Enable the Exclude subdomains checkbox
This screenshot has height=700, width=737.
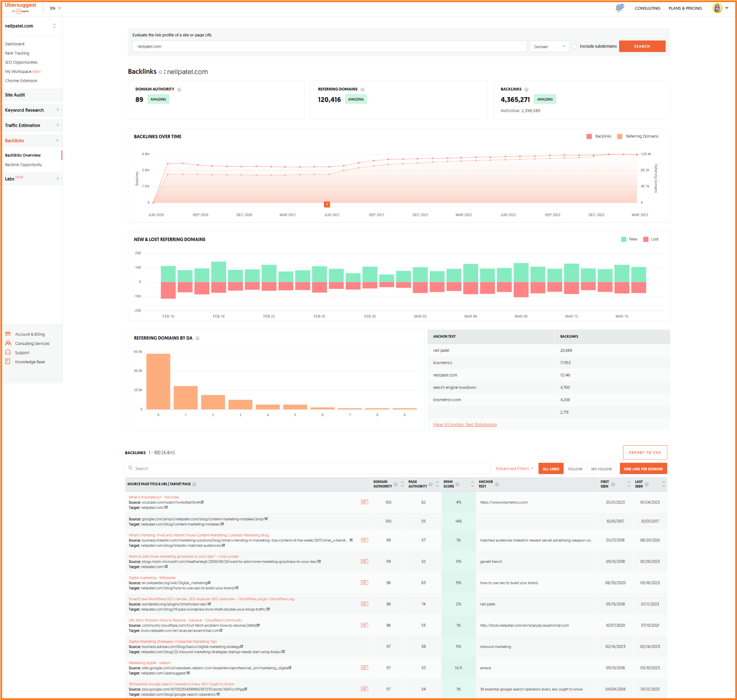tap(574, 46)
